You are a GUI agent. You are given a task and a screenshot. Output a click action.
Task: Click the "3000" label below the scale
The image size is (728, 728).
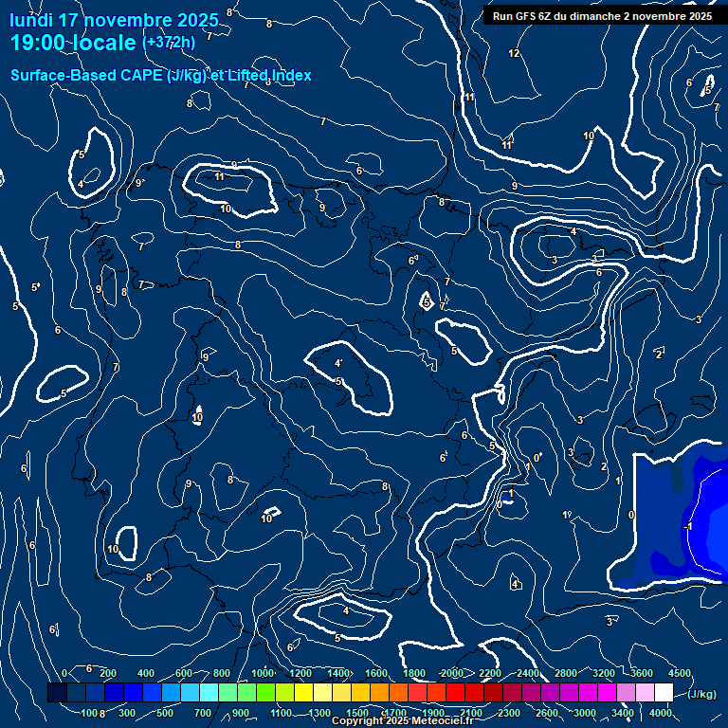[x=585, y=713]
